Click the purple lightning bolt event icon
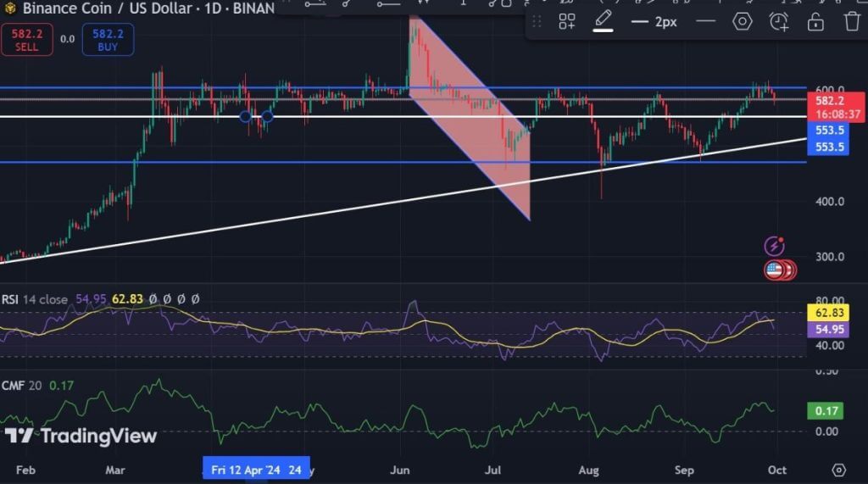Screen dimensions: 868x484 tap(774, 245)
